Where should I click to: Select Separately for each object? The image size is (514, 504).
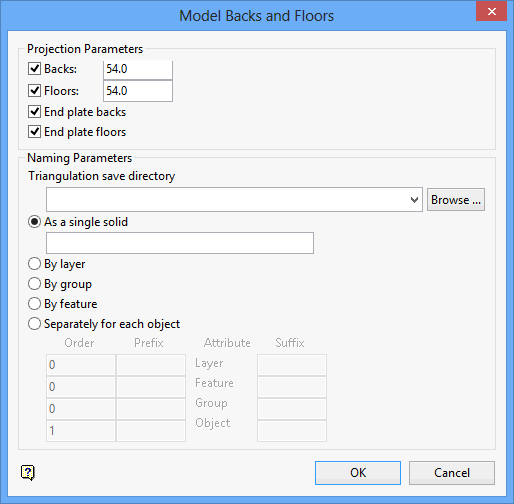pos(35,324)
